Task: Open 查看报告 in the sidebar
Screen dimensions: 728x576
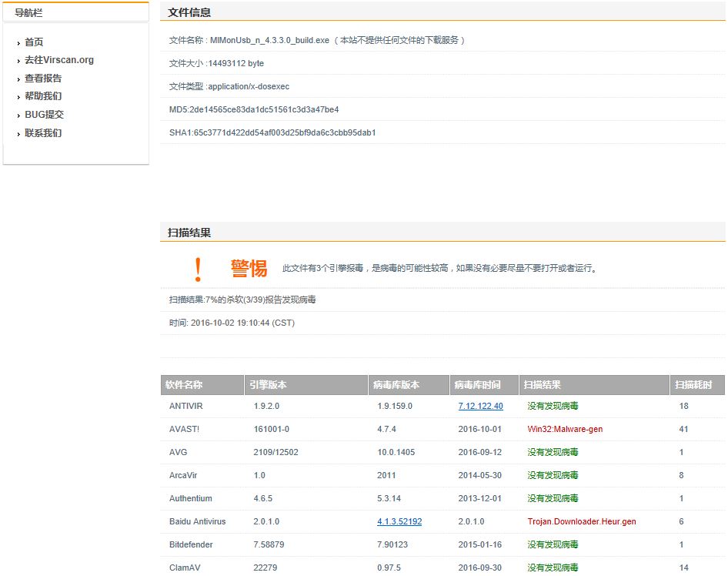Action: 43,79
